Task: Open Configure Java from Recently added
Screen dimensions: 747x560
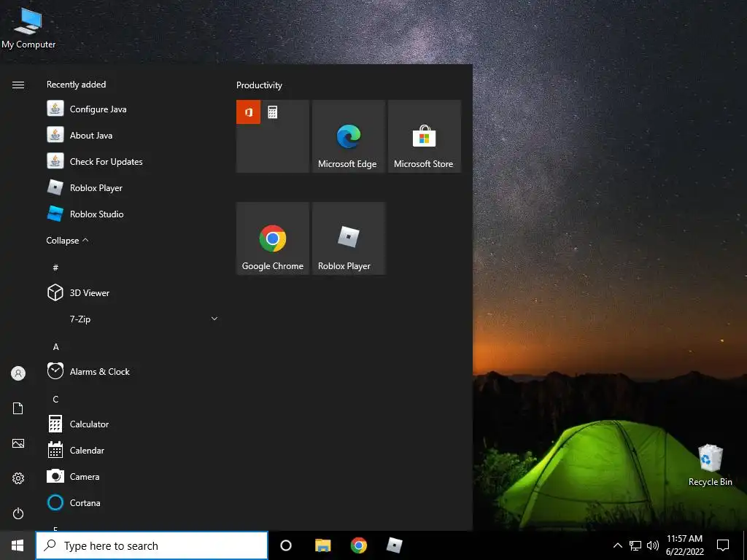Action: 131,109
